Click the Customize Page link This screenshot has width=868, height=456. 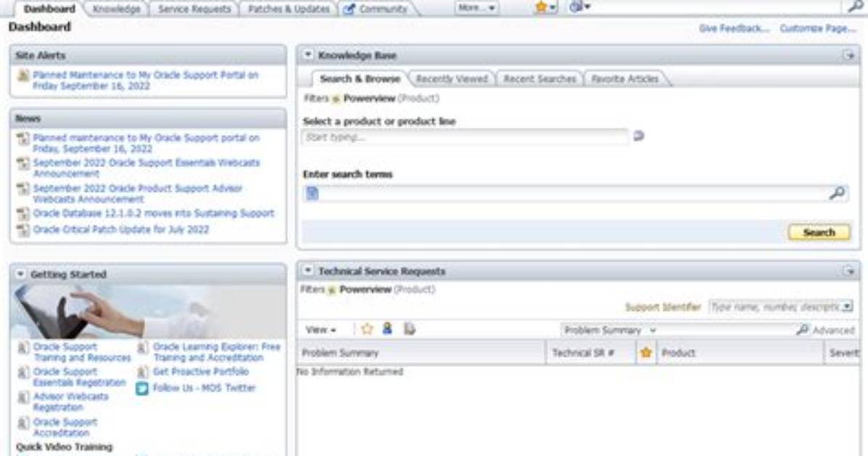817,28
